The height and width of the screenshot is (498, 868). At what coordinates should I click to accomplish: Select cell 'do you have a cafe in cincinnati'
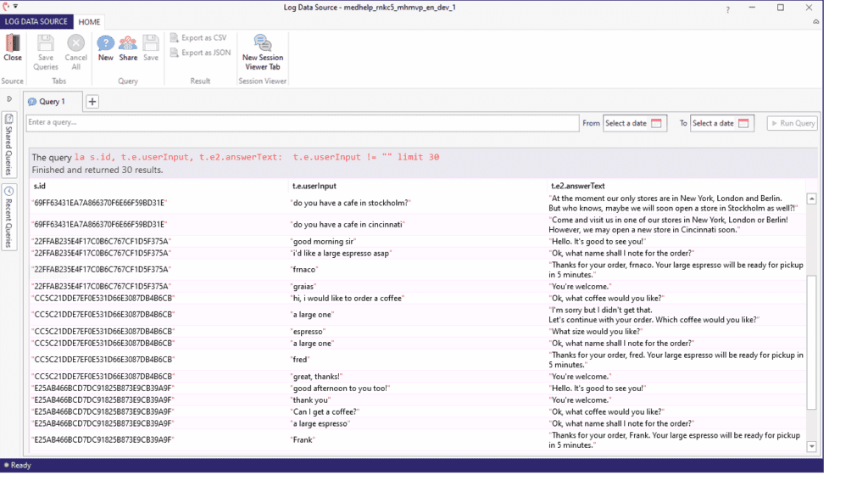(348, 225)
